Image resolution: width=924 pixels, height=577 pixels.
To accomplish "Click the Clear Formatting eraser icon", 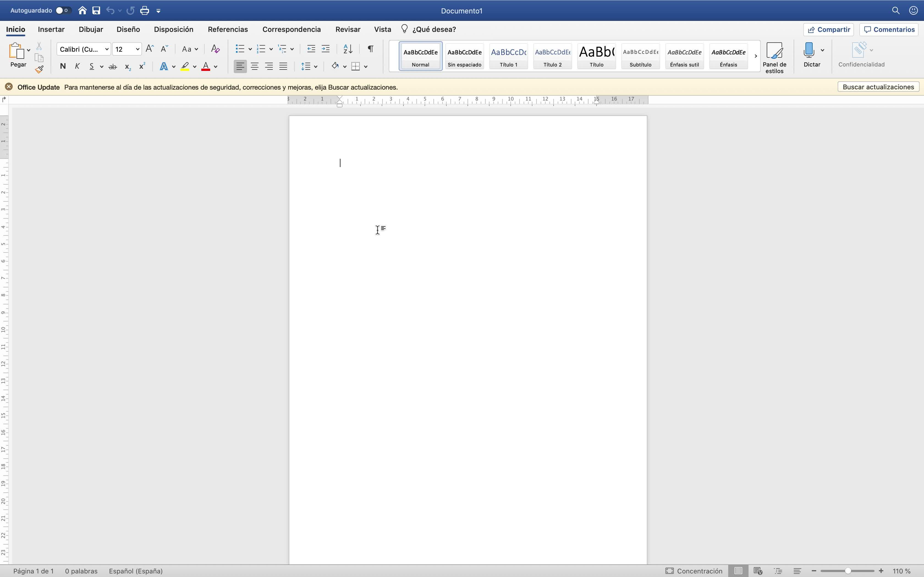I will click(215, 49).
